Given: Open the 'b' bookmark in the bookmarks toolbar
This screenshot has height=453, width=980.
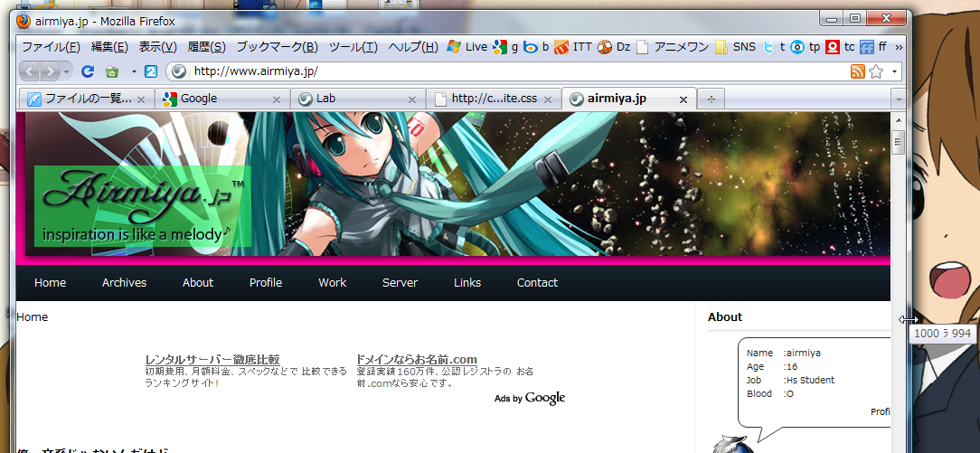Looking at the screenshot, I should click(x=535, y=46).
